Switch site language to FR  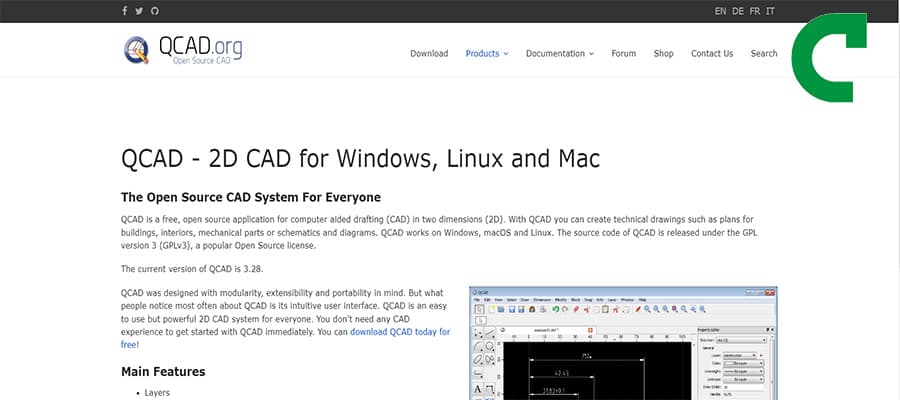(x=755, y=11)
